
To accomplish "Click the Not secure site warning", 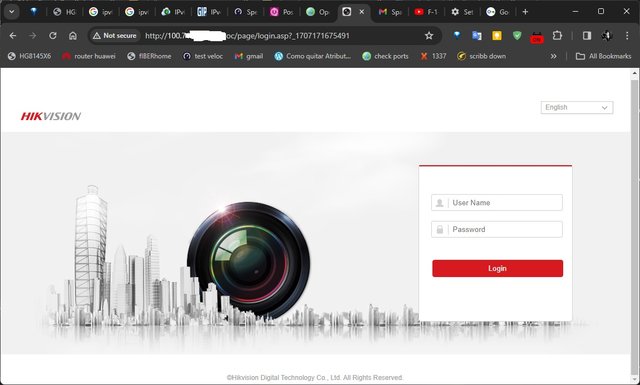I will (115, 36).
